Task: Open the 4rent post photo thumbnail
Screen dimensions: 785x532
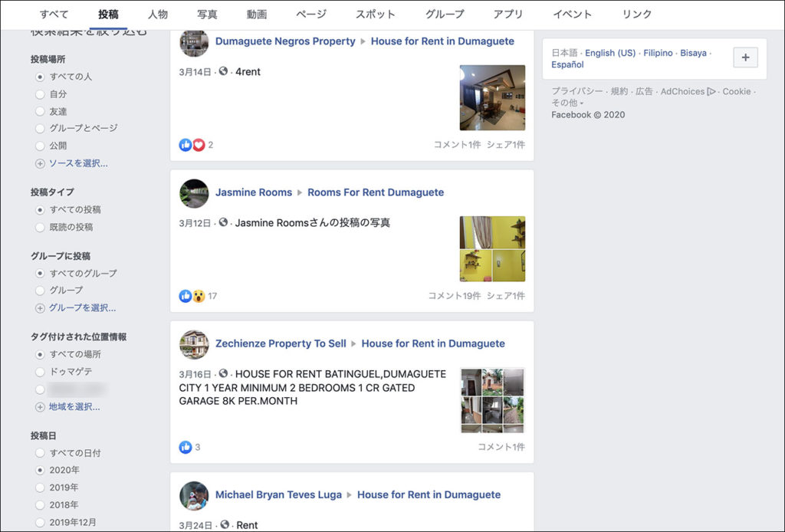Action: (493, 97)
